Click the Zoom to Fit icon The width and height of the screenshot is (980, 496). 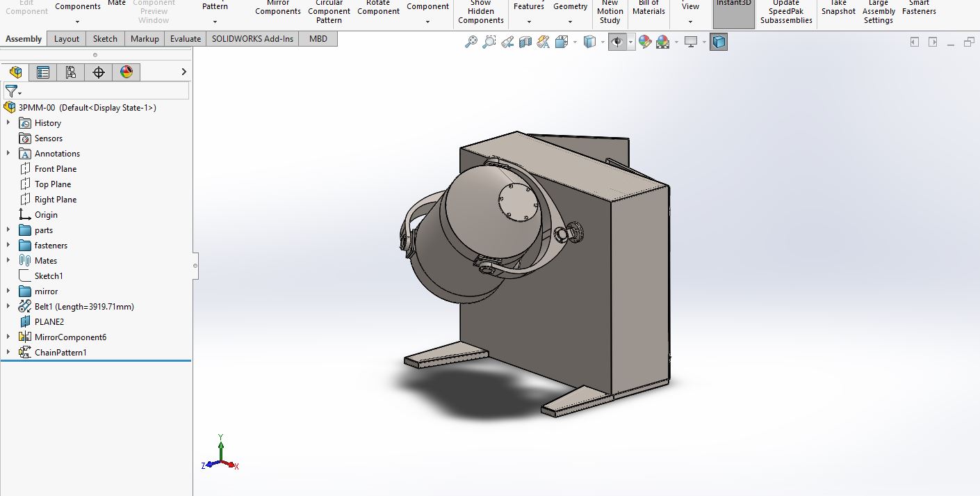tap(471, 42)
